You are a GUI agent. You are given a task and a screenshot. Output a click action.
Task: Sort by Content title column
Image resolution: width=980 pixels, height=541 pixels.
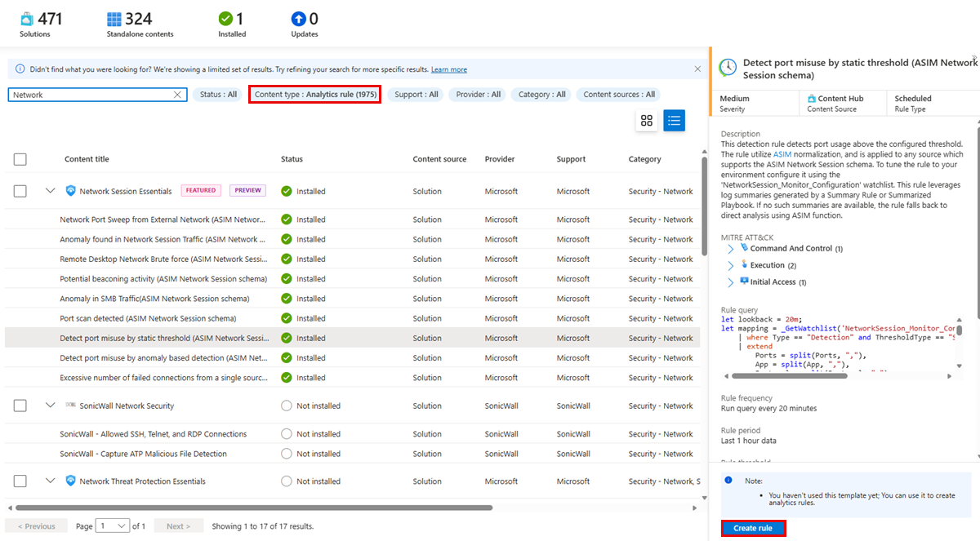click(x=87, y=159)
